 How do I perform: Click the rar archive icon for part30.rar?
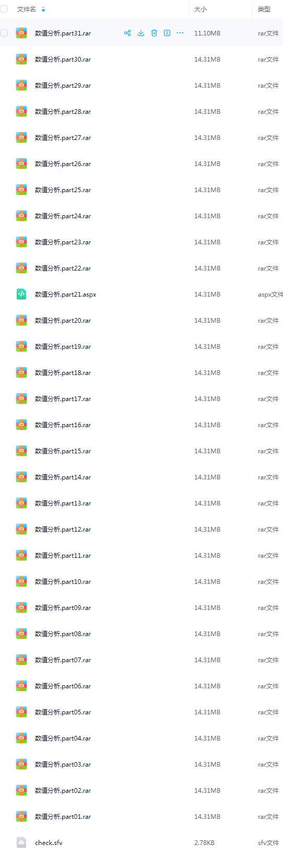click(21, 59)
